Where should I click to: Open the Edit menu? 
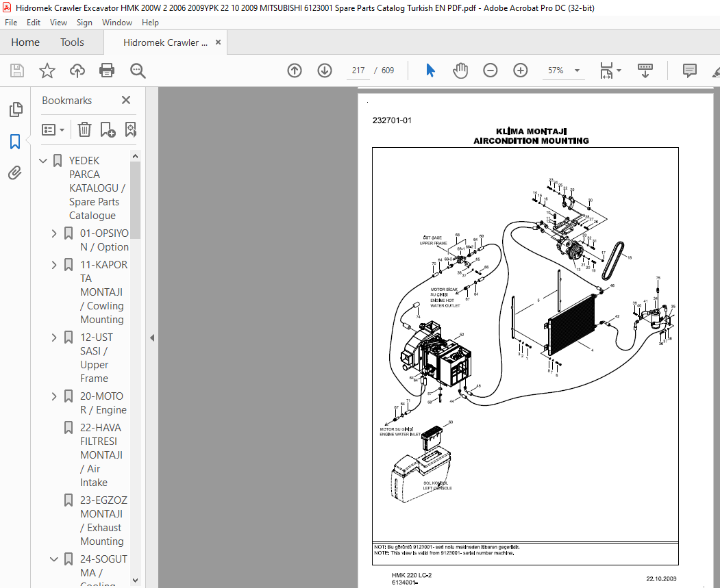coord(34,23)
